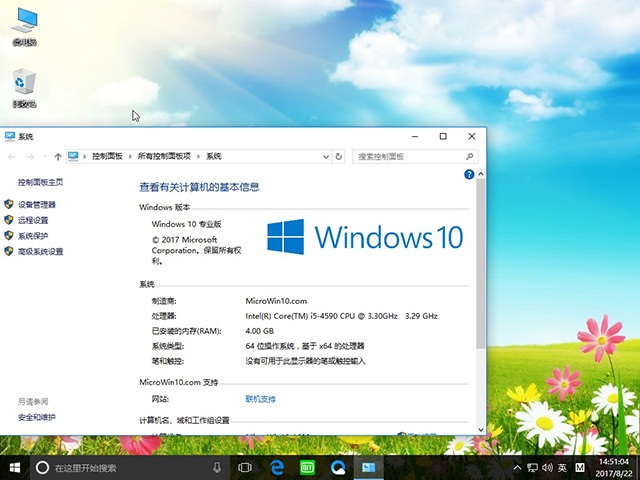Open 联机支持 website link
This screenshot has height=480, width=640.
point(260,399)
